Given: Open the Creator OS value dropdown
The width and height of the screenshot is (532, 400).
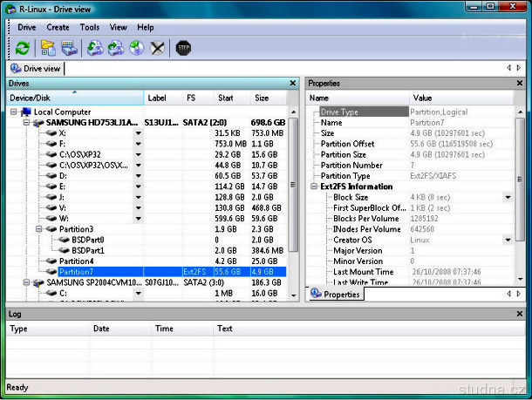Looking at the screenshot, I should pyautogui.click(x=508, y=240).
